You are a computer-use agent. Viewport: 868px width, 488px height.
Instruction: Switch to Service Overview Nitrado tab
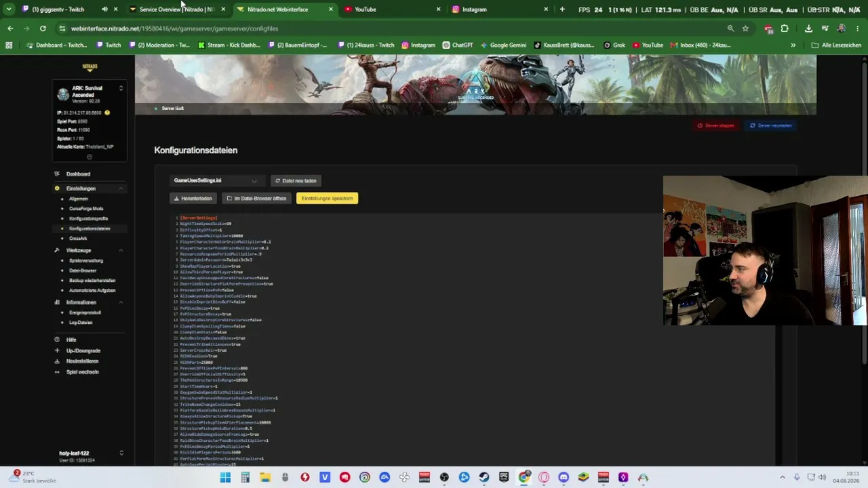click(176, 9)
